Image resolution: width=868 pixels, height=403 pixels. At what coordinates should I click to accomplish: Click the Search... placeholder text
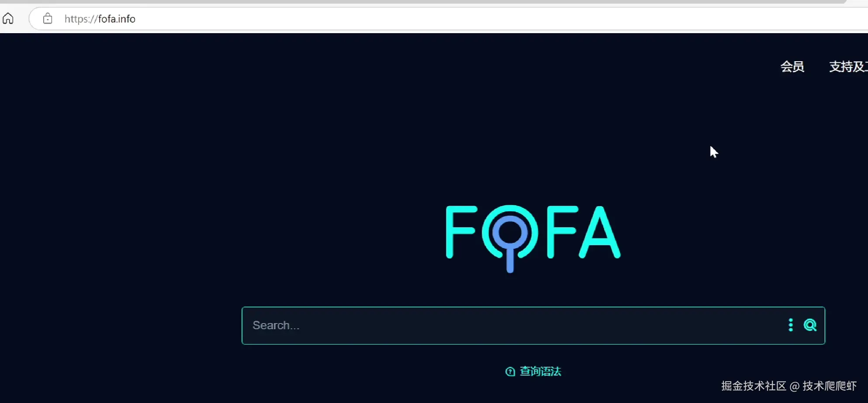click(276, 325)
